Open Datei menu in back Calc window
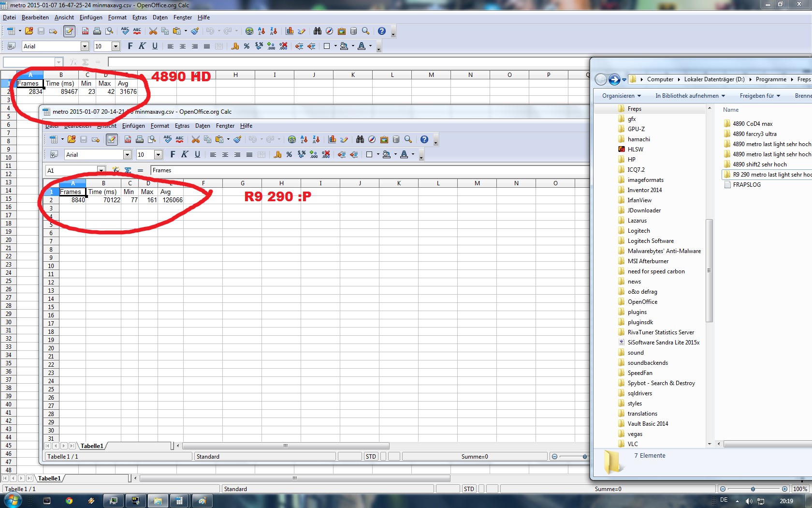812x508 pixels. point(9,17)
